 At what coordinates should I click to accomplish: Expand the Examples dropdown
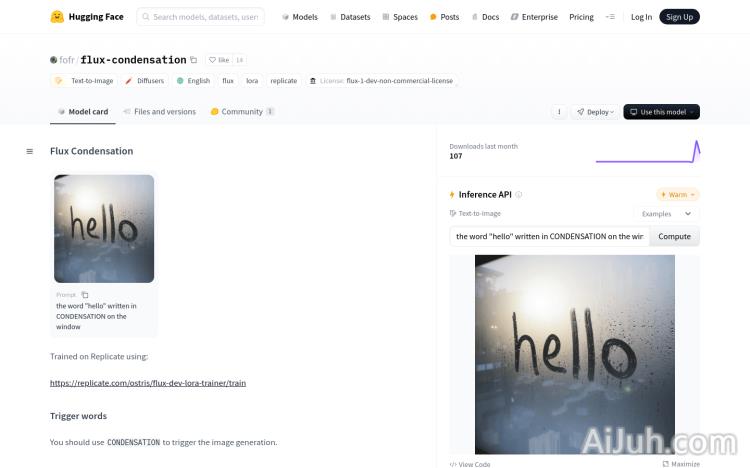click(667, 214)
